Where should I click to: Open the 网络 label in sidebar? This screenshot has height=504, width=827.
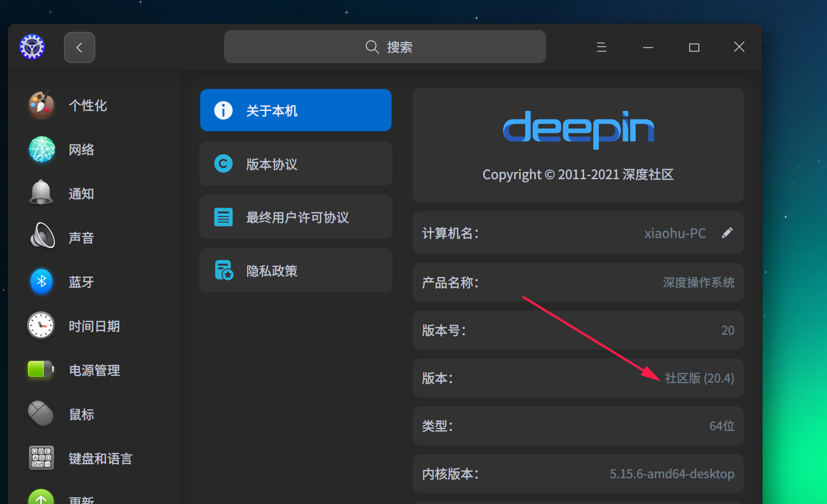tap(81, 149)
